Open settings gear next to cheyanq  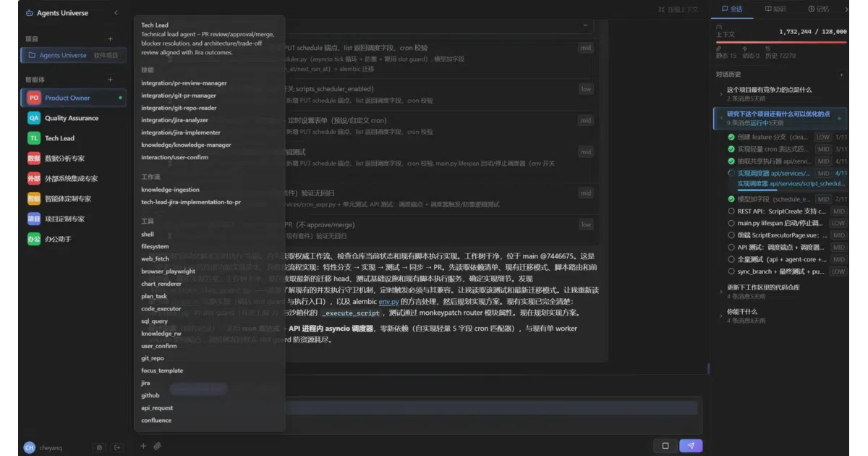[x=100, y=447]
